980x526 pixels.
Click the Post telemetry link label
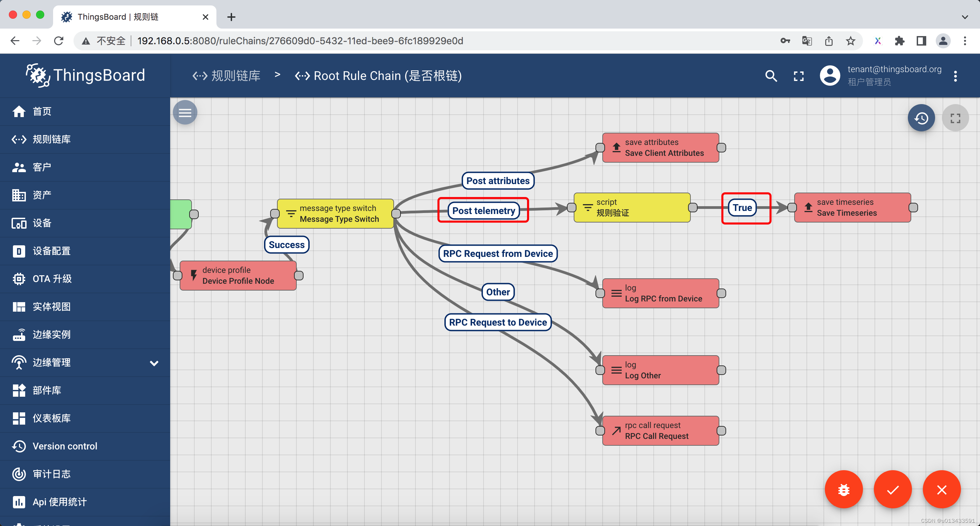484,211
